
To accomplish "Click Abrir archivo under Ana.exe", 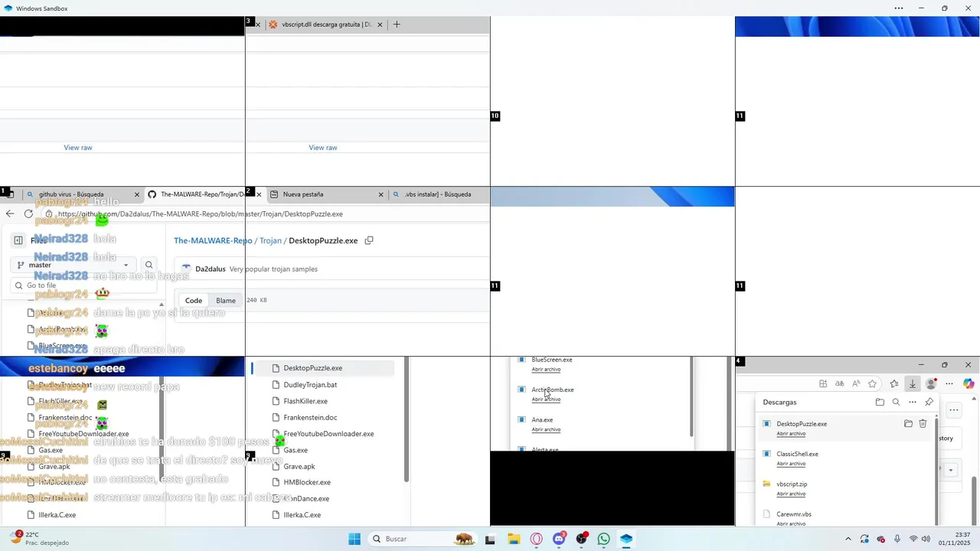I will (x=546, y=429).
